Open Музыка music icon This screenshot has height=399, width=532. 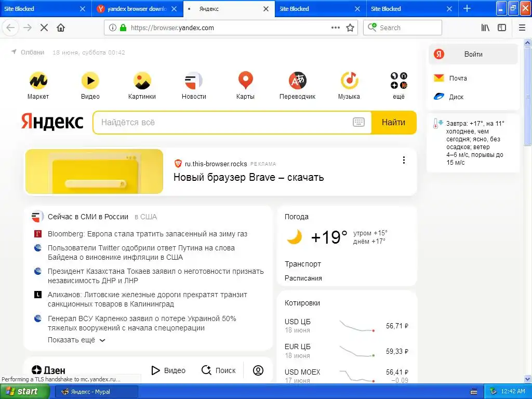[x=349, y=81]
